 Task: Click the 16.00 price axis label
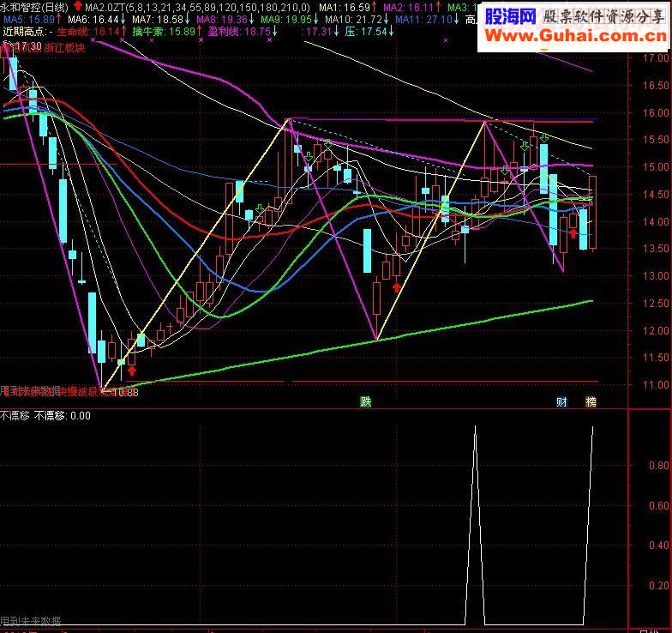click(655, 113)
